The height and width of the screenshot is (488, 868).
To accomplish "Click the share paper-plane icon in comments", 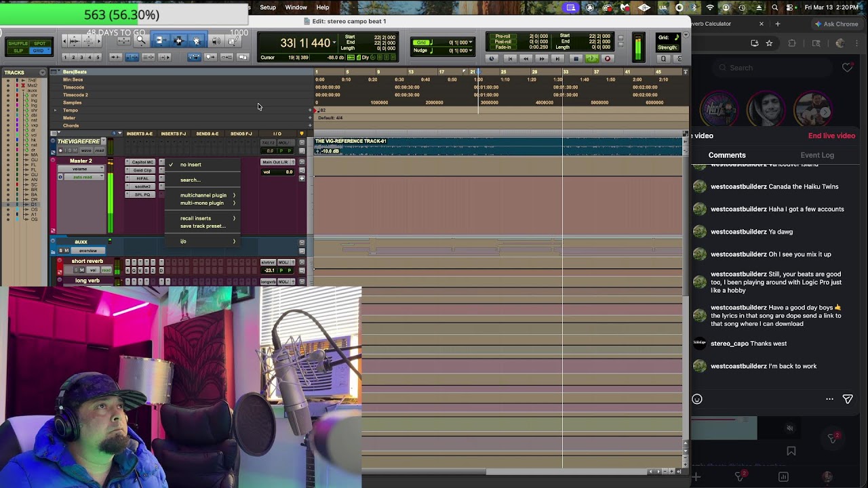I will (848, 399).
